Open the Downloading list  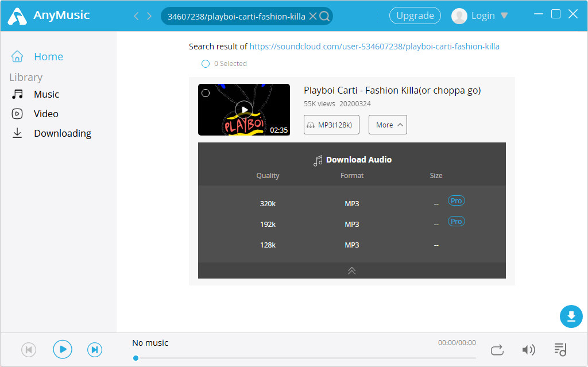(x=63, y=133)
